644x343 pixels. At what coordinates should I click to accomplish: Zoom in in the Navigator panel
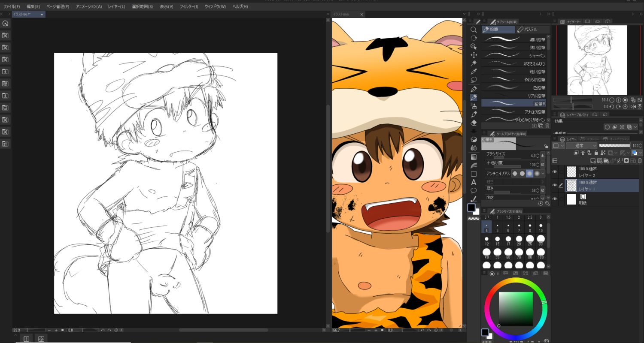tap(619, 100)
